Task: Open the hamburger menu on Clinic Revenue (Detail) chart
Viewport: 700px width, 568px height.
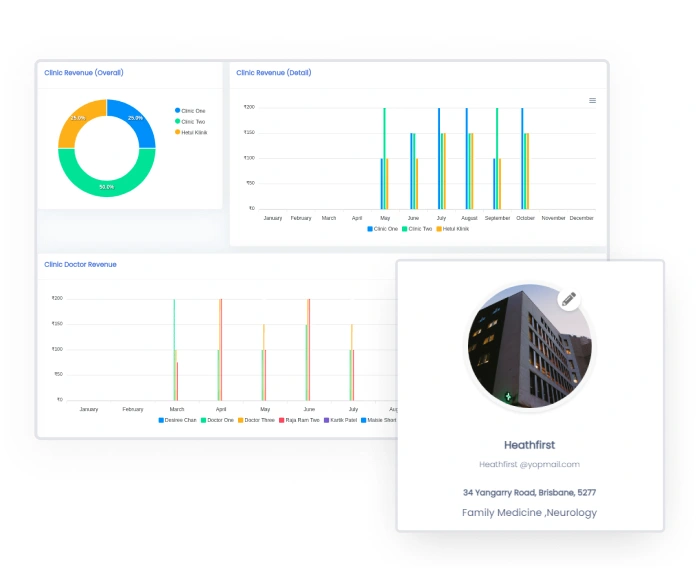Action: tap(592, 100)
